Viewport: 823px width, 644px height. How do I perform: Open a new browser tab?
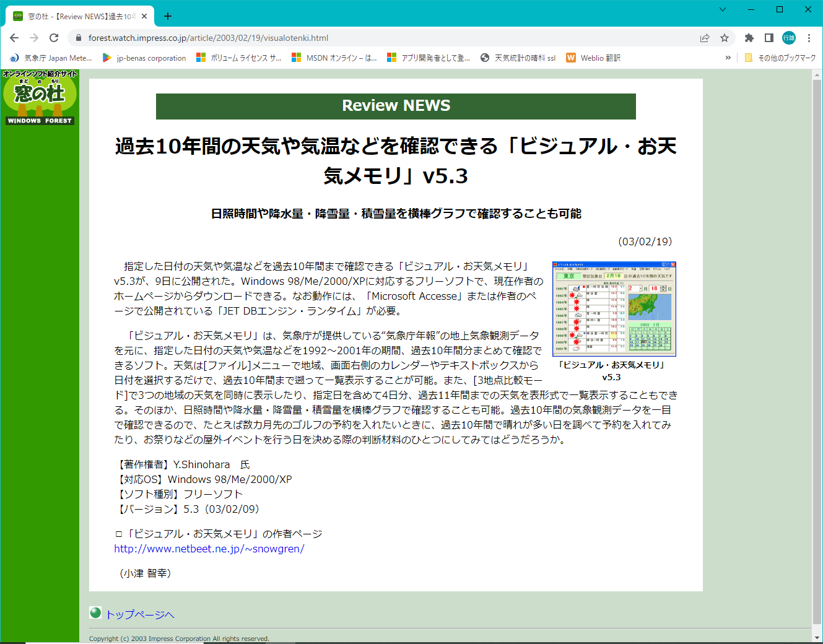tap(168, 16)
